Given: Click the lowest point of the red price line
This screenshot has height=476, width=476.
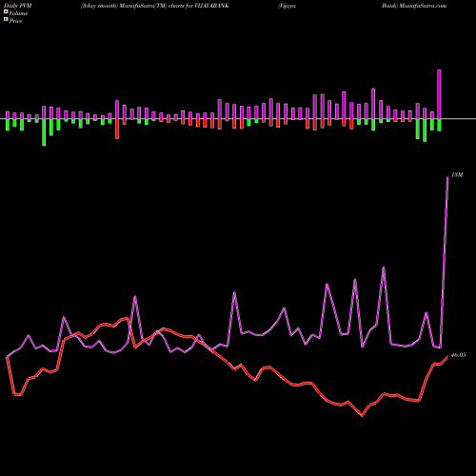Looking at the screenshot, I should click(363, 415).
